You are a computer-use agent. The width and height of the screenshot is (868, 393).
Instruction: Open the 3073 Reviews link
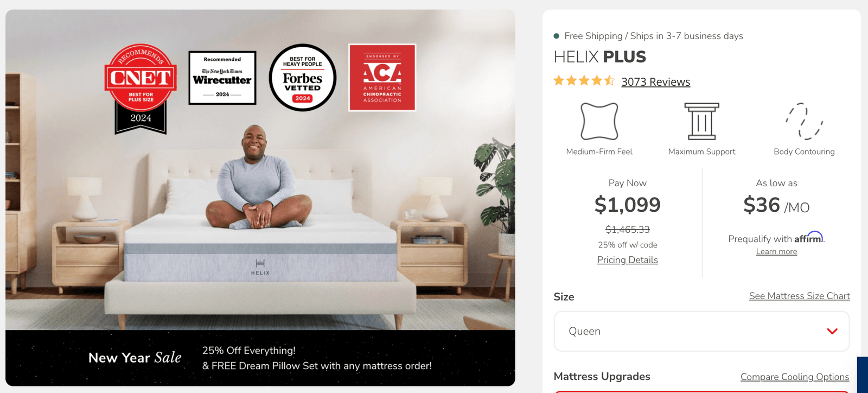656,82
